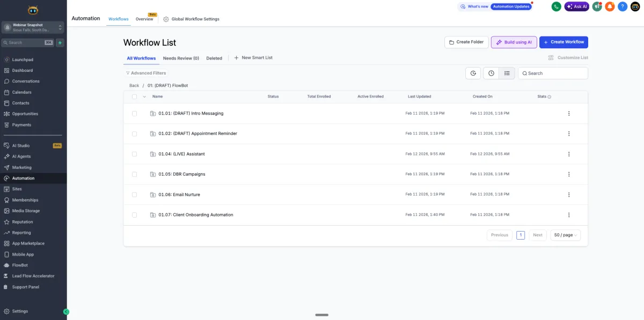
Task: Open Customize List
Action: tap(568, 57)
